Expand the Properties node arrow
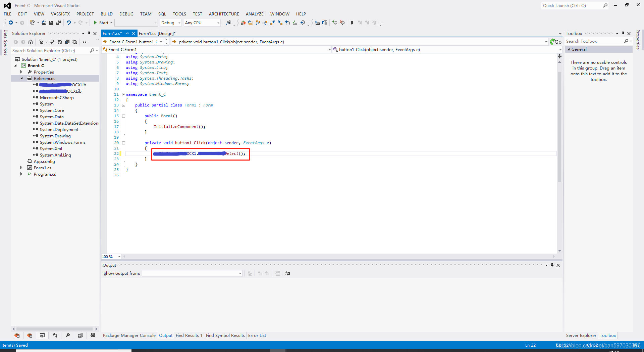This screenshot has height=352, width=644. [21, 72]
